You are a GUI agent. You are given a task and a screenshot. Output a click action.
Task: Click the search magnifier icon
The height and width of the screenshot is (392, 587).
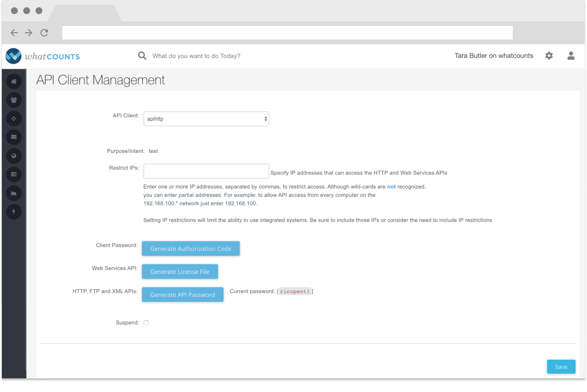(142, 56)
